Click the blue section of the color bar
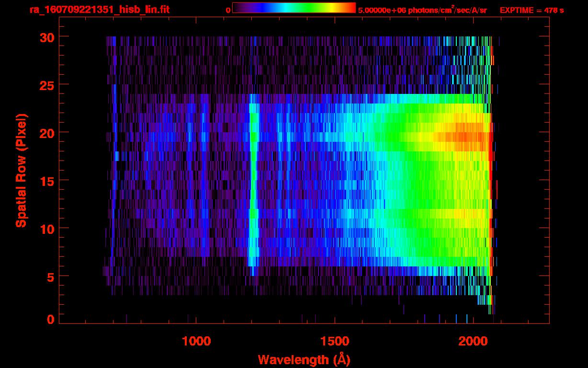The height and width of the screenshot is (368, 588). [261, 8]
